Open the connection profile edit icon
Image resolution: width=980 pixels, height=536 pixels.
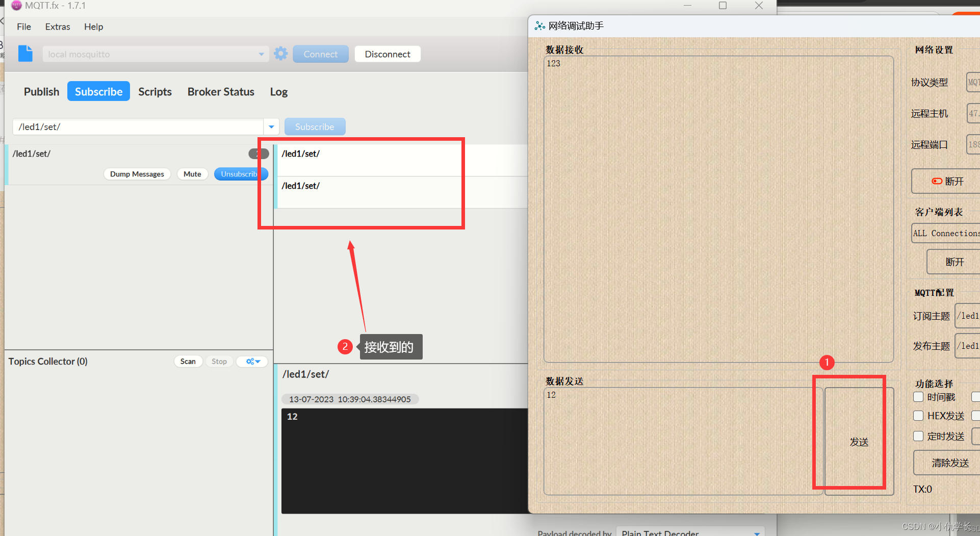pyautogui.click(x=25, y=54)
